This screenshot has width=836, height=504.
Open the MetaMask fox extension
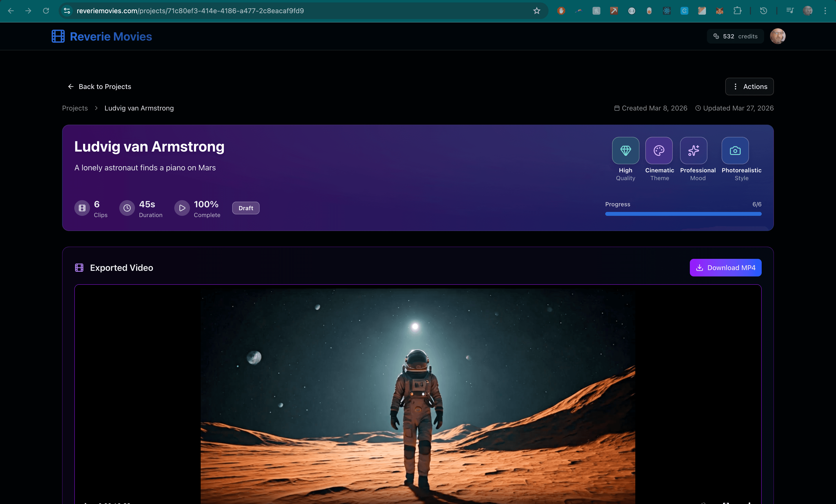point(720,11)
